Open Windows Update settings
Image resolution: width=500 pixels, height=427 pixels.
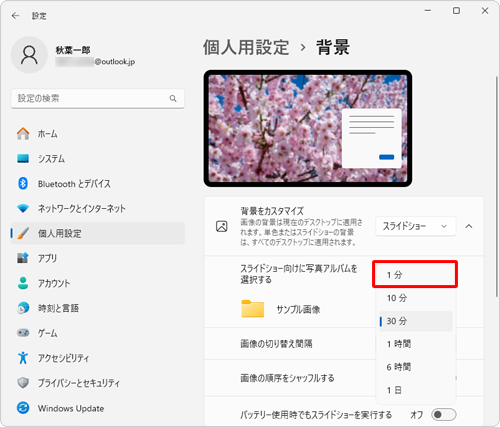[97, 408]
